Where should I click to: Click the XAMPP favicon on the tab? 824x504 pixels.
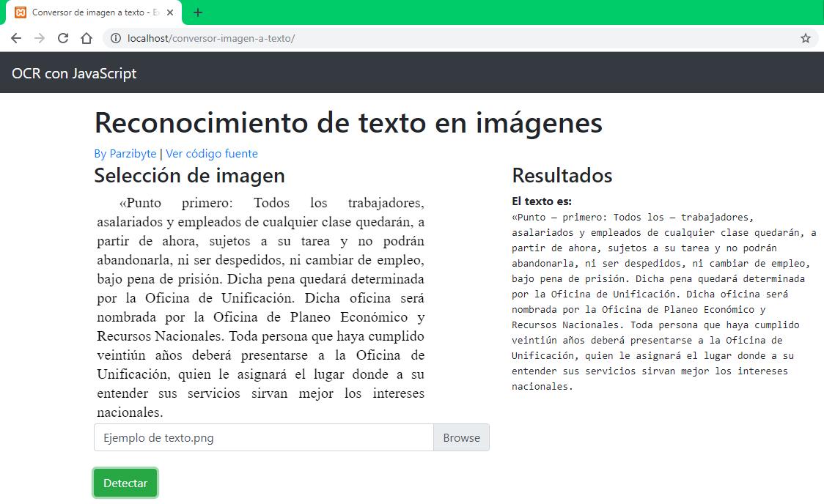[21, 12]
